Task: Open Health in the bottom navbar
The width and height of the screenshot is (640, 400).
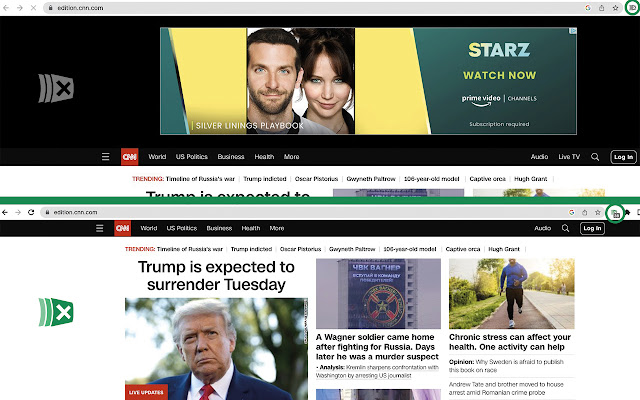Action: tap(251, 228)
